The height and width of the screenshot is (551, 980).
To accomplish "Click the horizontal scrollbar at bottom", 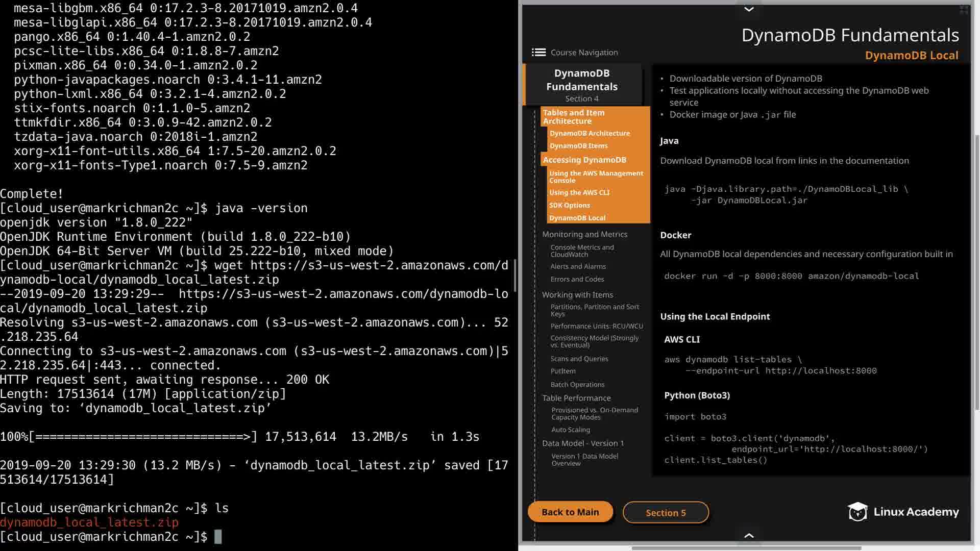I will click(x=746, y=548).
